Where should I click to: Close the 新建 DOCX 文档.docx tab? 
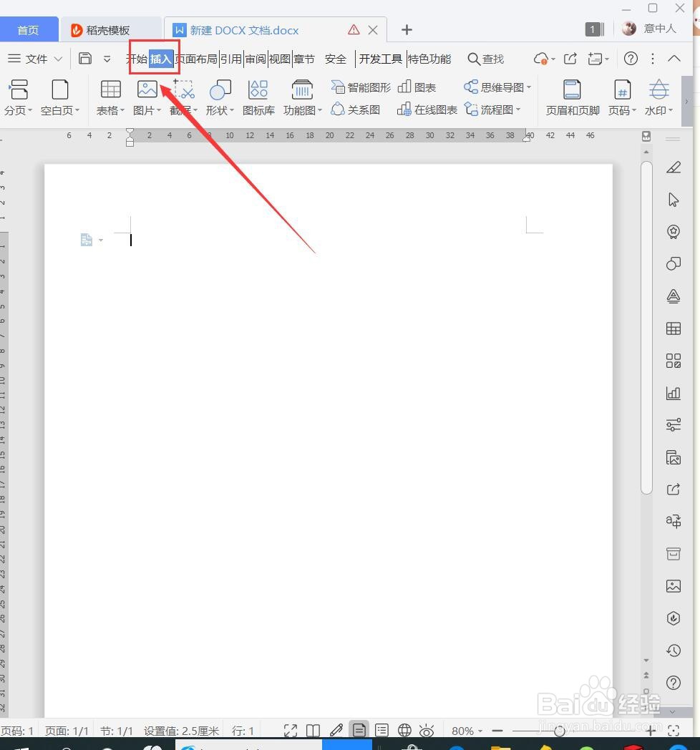[x=373, y=29]
